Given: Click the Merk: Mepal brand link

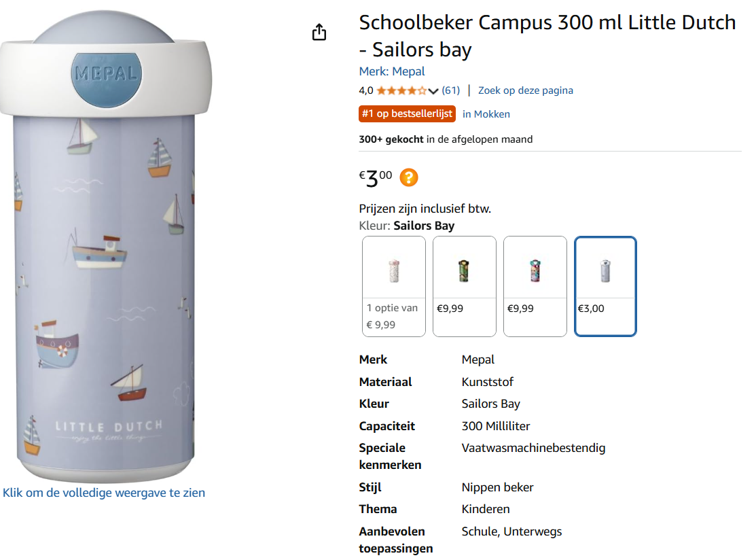Looking at the screenshot, I should point(391,71).
